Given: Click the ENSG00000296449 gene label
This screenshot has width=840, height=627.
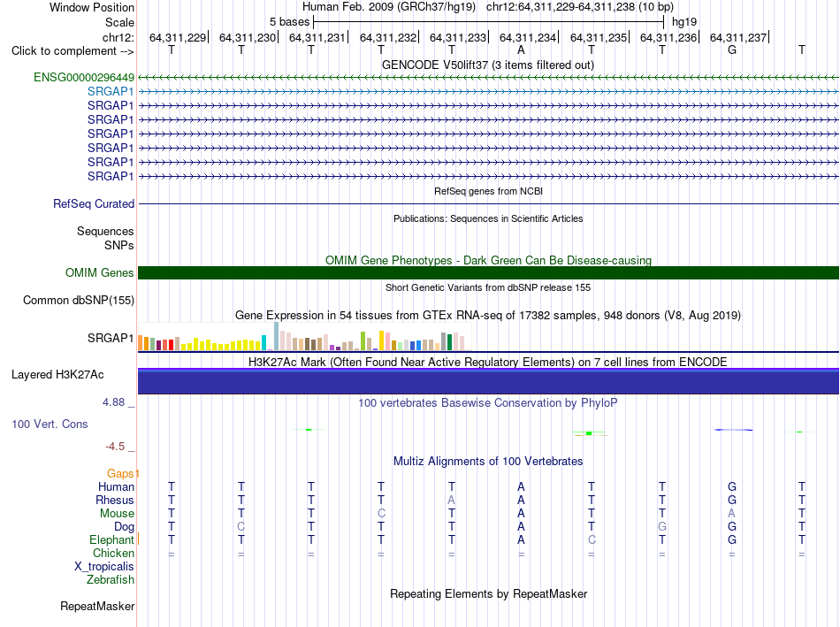Looking at the screenshot, I should [84, 77].
